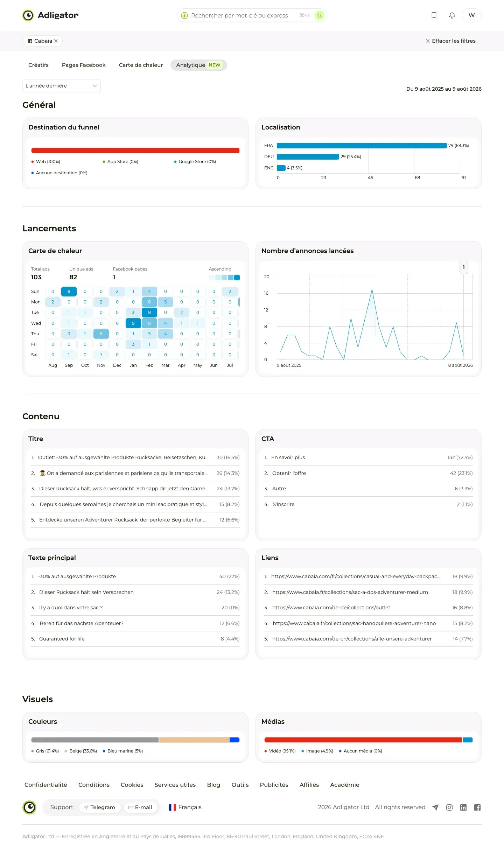Click the Wednesday January heatmap cell showing 9
The width and height of the screenshot is (504, 854).
[133, 323]
